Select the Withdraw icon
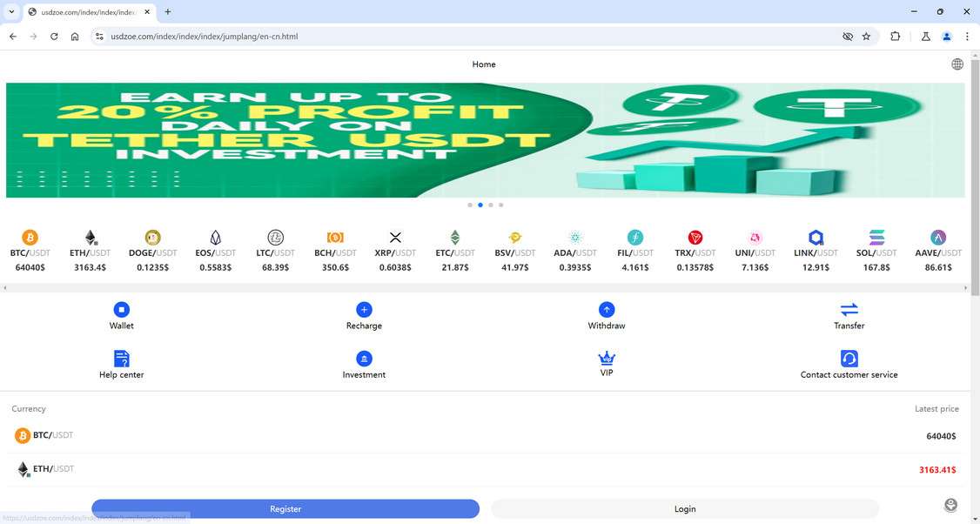This screenshot has width=980, height=524. tap(607, 310)
